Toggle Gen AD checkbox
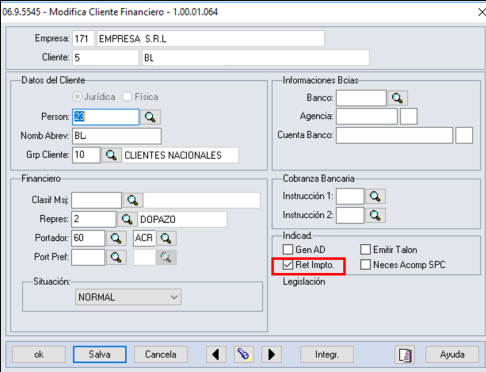 (x=288, y=249)
